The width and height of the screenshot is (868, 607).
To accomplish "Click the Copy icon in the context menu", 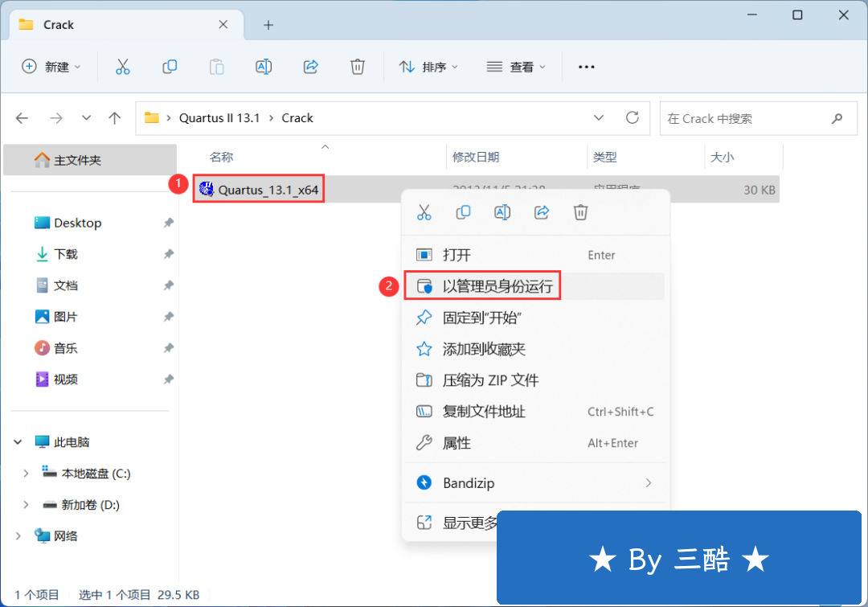I will (463, 212).
